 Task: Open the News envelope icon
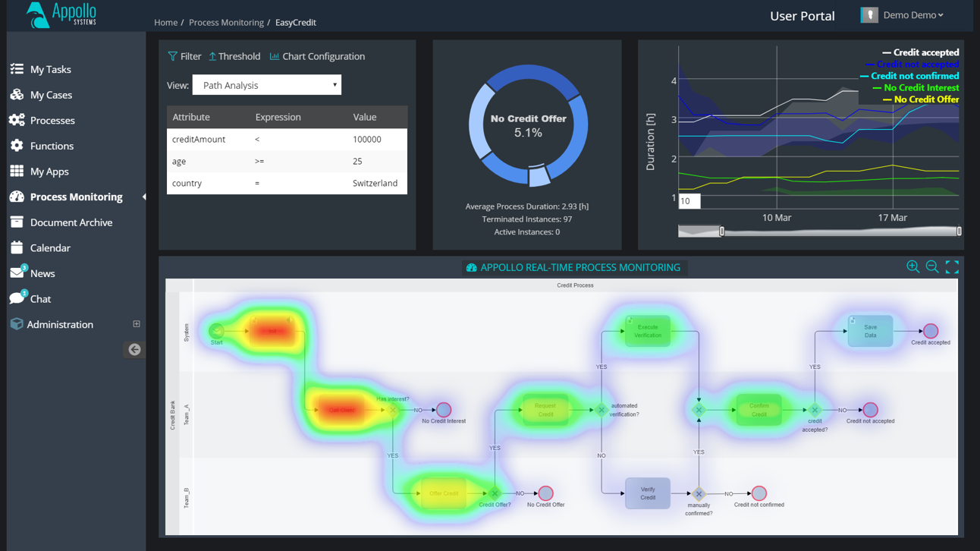tap(17, 273)
